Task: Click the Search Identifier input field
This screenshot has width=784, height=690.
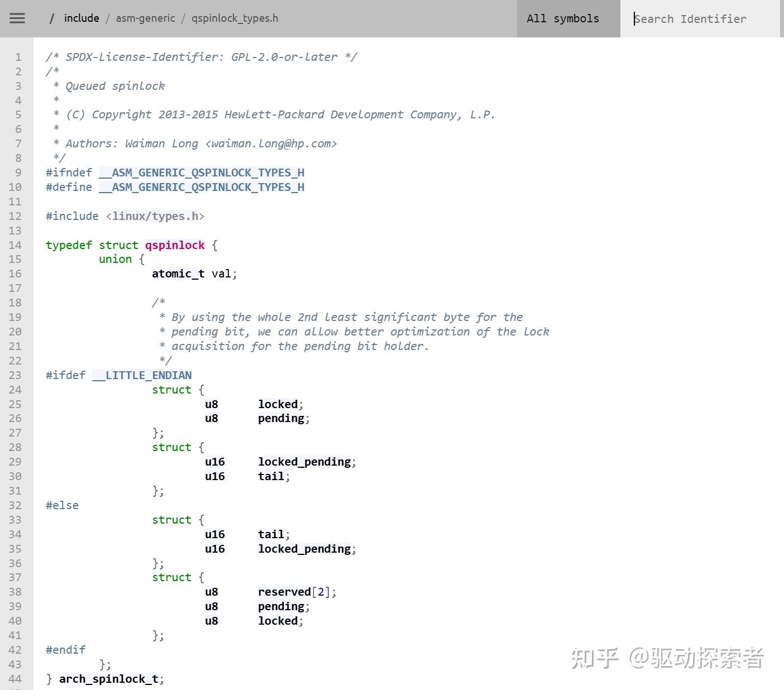Action: tap(692, 18)
